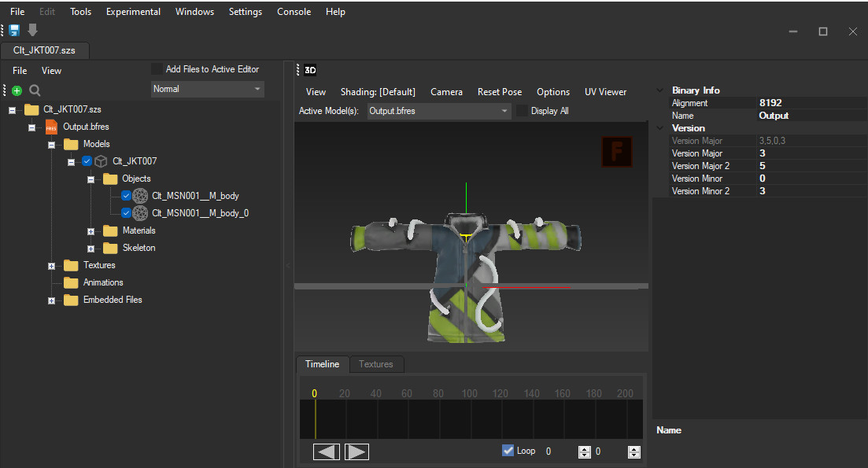The width and height of the screenshot is (868, 468).
Task: Hide Clt_MSN001__M_body_0 via its checkbox
Action: (x=126, y=212)
